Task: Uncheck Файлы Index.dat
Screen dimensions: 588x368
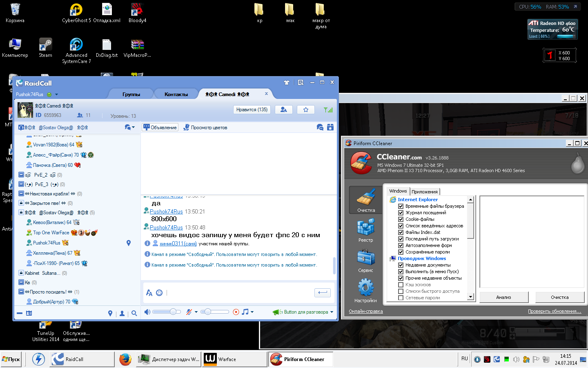Action: click(401, 232)
